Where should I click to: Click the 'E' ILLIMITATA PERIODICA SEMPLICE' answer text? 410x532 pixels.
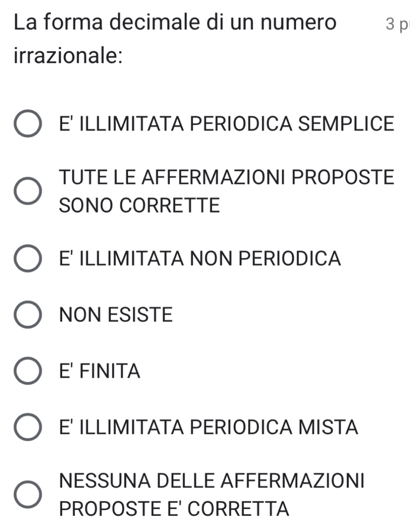(x=227, y=124)
